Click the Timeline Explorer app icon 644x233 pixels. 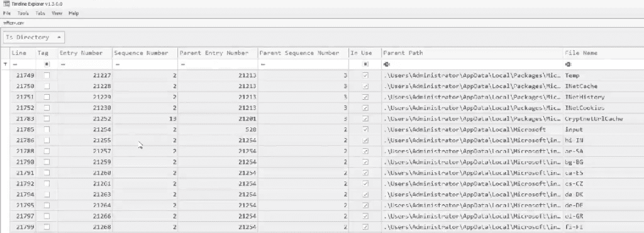(6, 4)
